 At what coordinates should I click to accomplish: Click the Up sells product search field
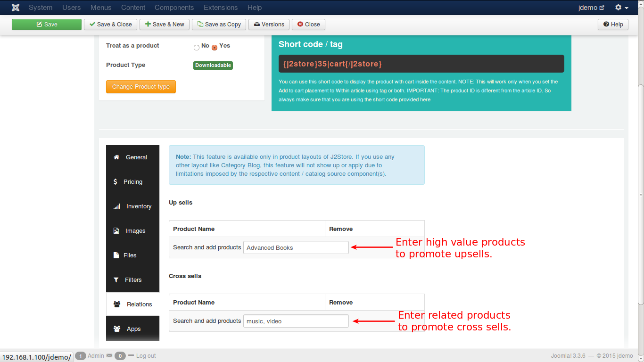tap(296, 247)
